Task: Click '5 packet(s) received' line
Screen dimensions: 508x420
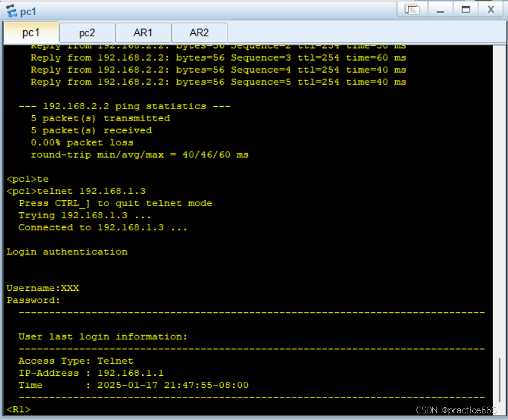Action: [92, 130]
